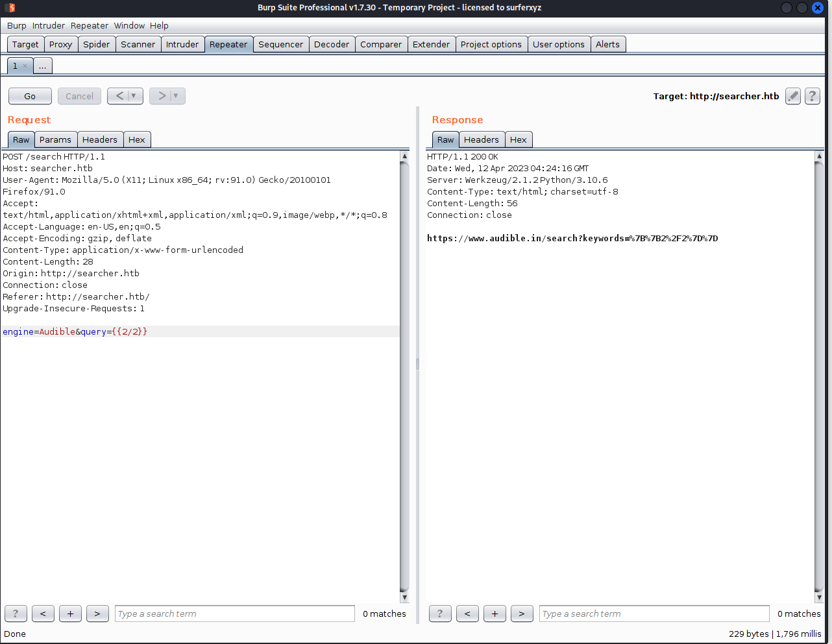Switch to the Intruder tool tab
This screenshot has width=832, height=644.
182,44
